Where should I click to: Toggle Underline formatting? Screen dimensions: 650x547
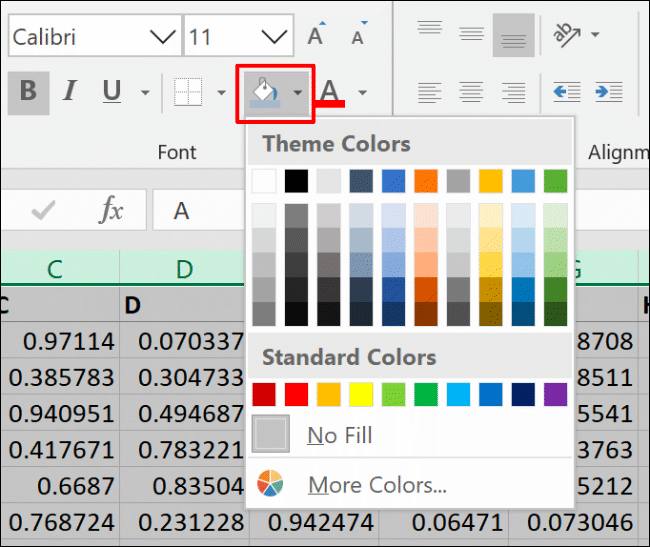click(111, 93)
